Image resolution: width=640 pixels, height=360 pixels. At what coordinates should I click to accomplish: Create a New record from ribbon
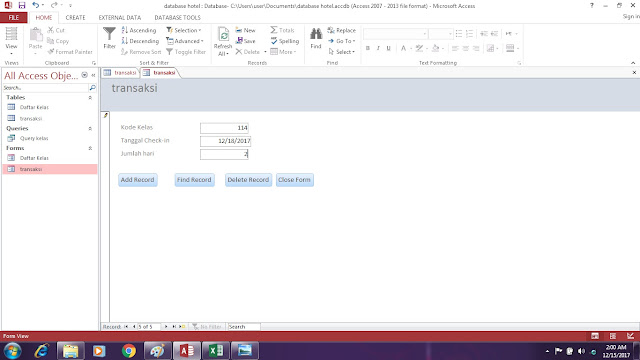tap(245, 30)
